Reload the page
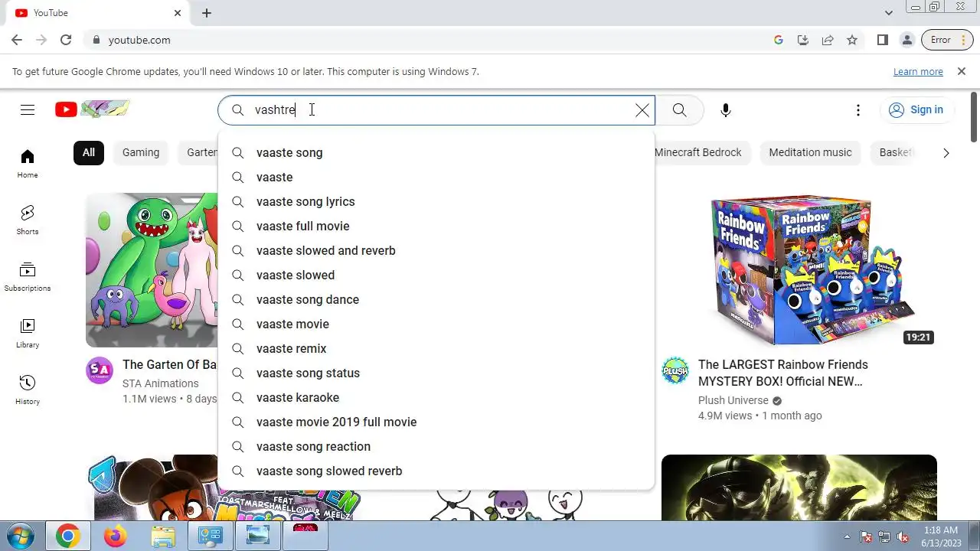Screen dimensions: 980x551 pos(66,40)
